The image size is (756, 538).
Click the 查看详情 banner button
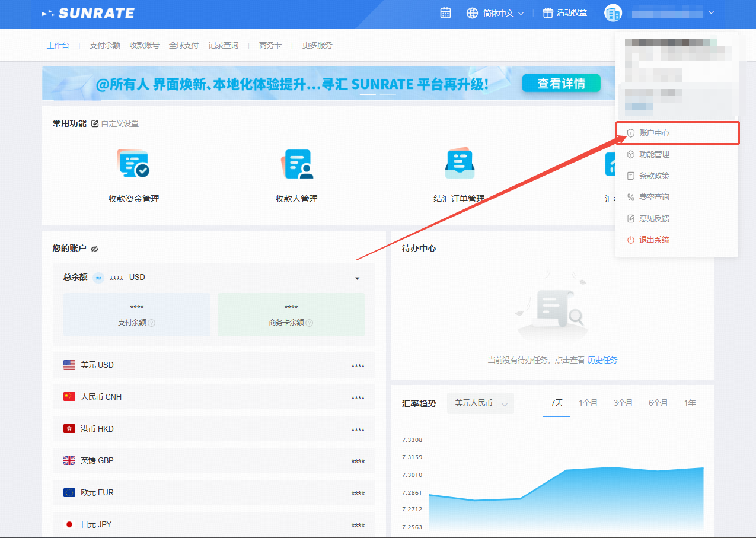[x=561, y=84]
